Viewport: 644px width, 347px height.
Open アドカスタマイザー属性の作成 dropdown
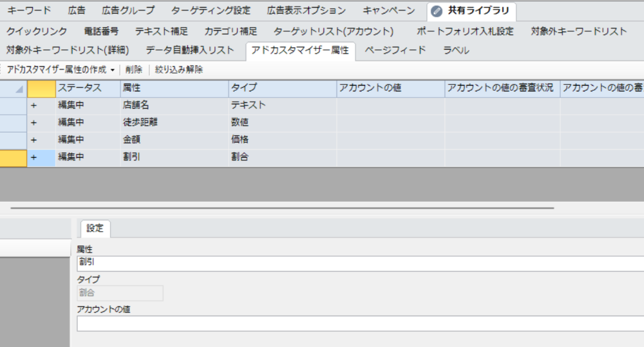point(112,70)
